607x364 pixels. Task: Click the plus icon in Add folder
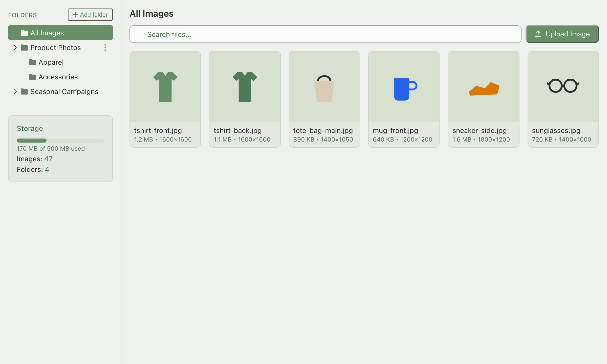tap(75, 15)
